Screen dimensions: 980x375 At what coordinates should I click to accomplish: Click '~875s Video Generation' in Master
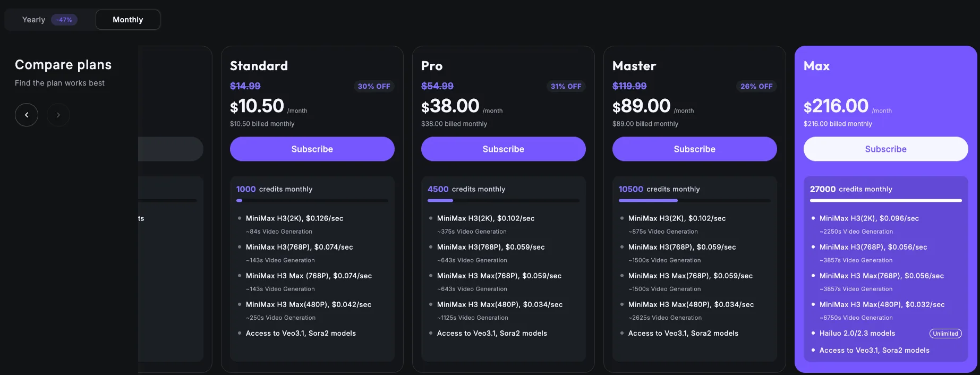point(663,232)
